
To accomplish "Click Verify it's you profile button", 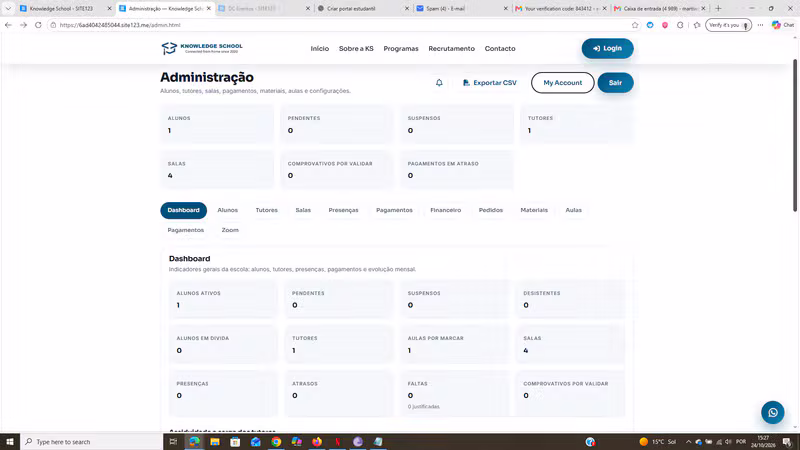I will (728, 25).
